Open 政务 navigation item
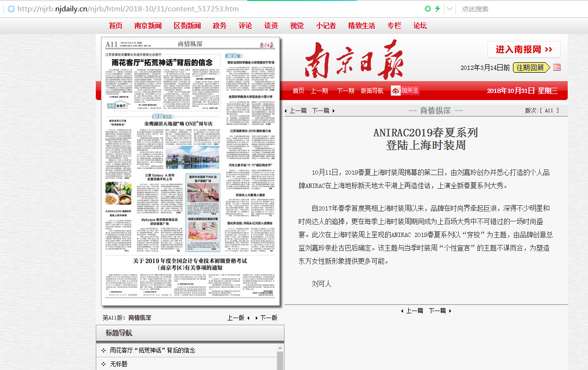Image resolution: width=588 pixels, height=370 pixels. coord(219,25)
